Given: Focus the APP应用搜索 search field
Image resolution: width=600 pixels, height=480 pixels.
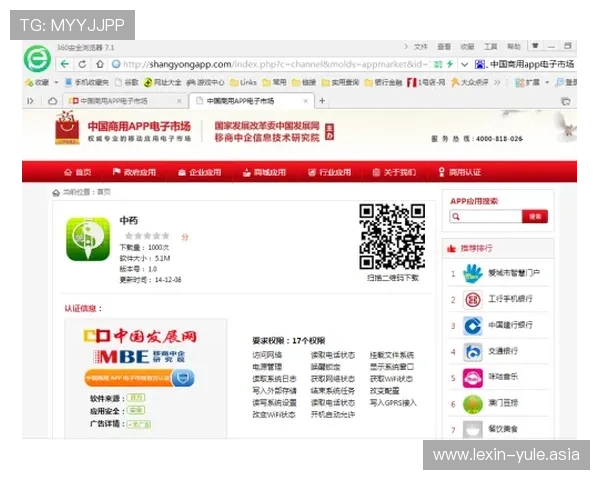Looking at the screenshot, I should coord(486,217).
